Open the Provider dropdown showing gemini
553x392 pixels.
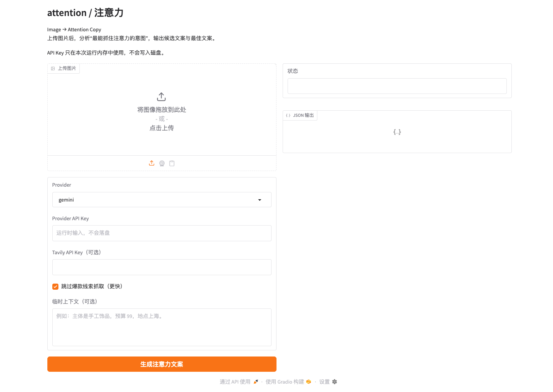[x=162, y=200]
